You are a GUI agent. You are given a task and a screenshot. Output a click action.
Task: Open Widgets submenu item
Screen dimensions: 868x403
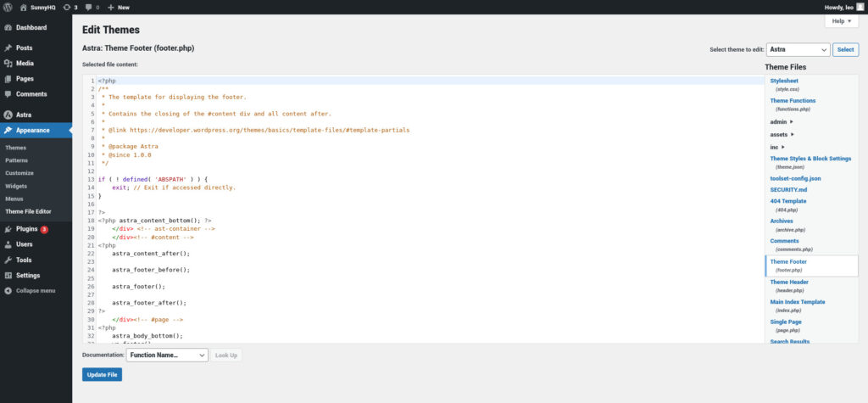pyautogui.click(x=16, y=187)
